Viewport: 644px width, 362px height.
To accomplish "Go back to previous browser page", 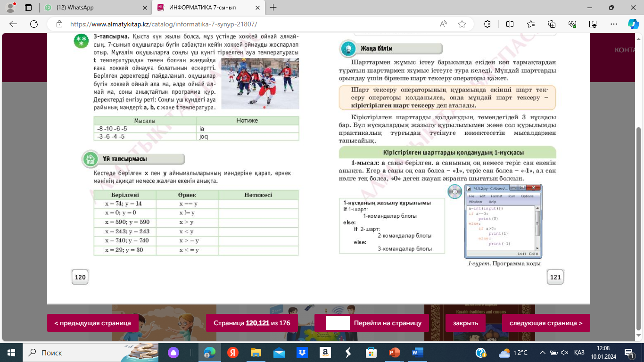I will 13,24.
